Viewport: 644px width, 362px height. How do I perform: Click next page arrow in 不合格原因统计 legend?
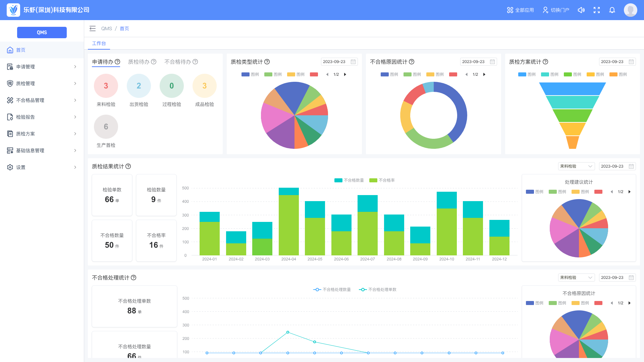coord(484,74)
